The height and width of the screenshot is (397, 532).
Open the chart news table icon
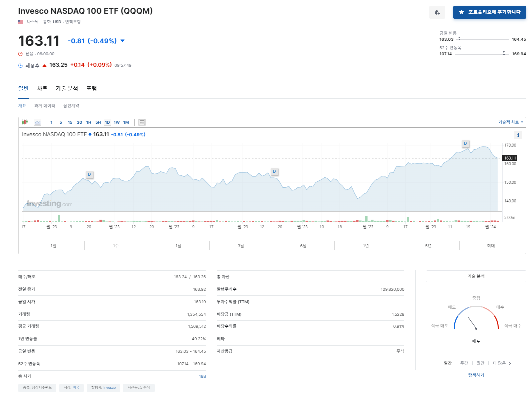[142, 122]
